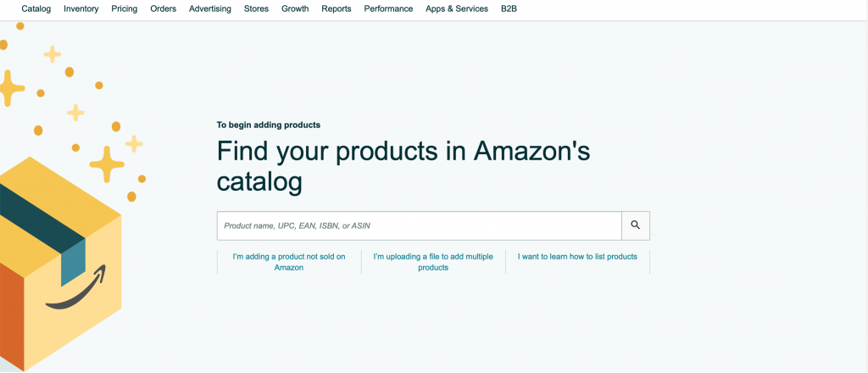Open the Orders menu

[164, 8]
